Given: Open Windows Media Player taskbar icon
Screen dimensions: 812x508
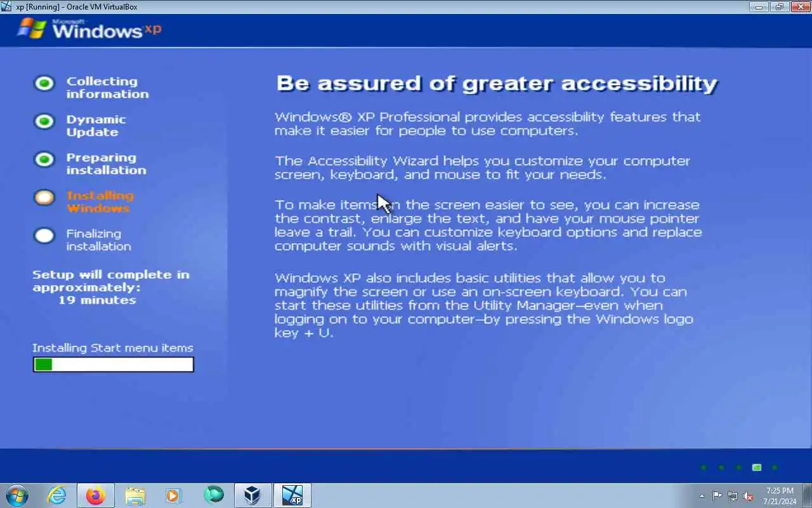Looking at the screenshot, I should tap(174, 495).
